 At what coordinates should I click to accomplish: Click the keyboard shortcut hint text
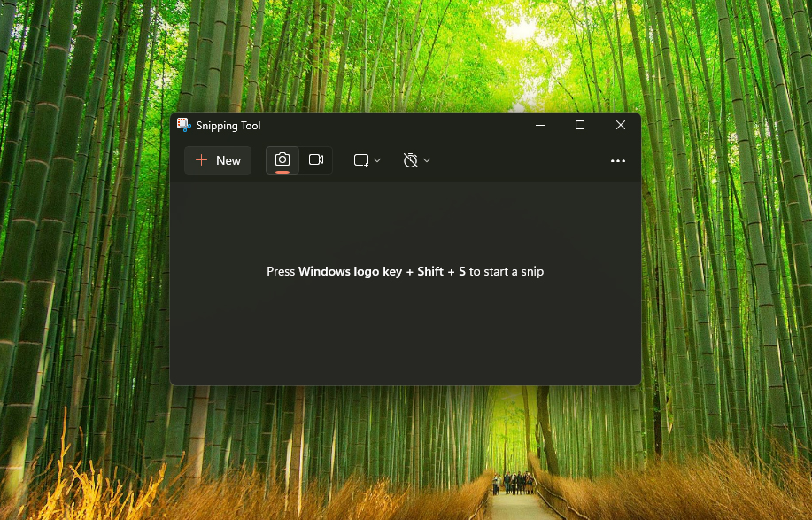coord(405,271)
